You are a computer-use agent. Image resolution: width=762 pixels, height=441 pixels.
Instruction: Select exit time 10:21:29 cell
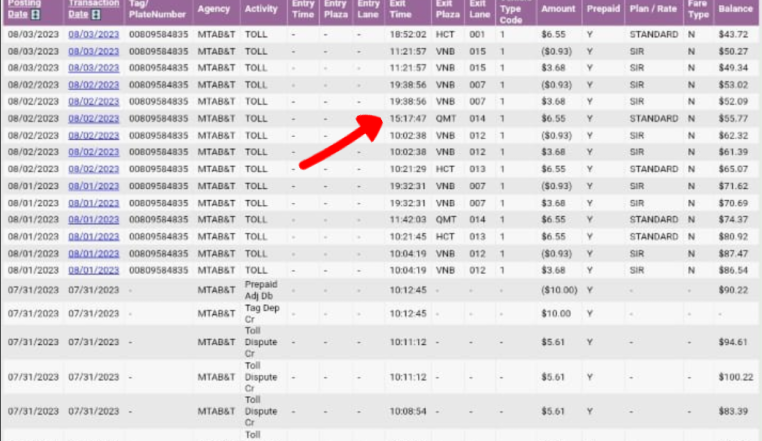(x=408, y=169)
